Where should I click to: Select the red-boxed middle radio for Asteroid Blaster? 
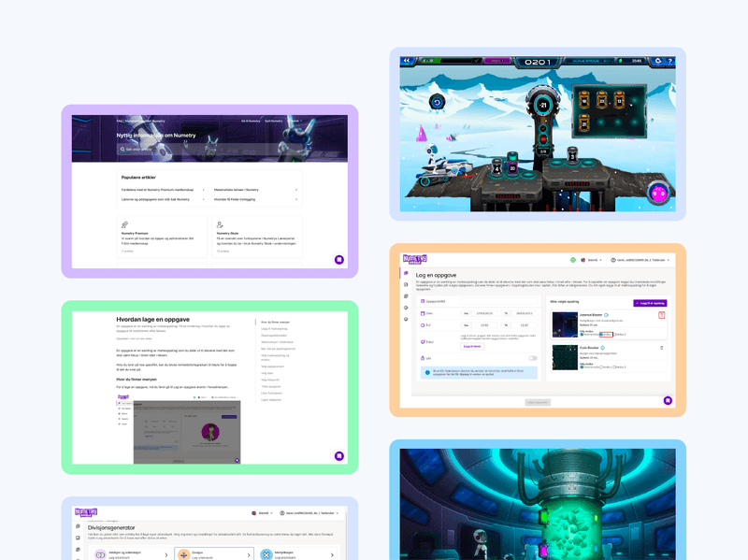pos(601,335)
